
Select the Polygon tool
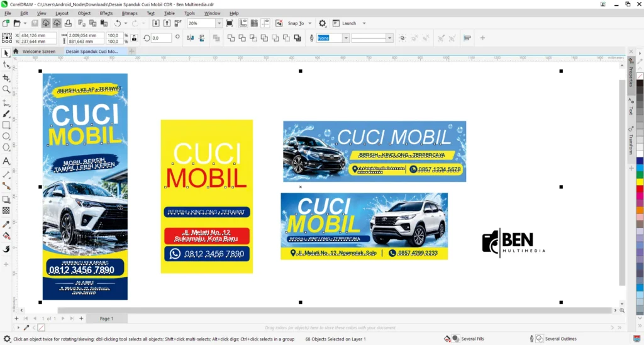point(6,147)
